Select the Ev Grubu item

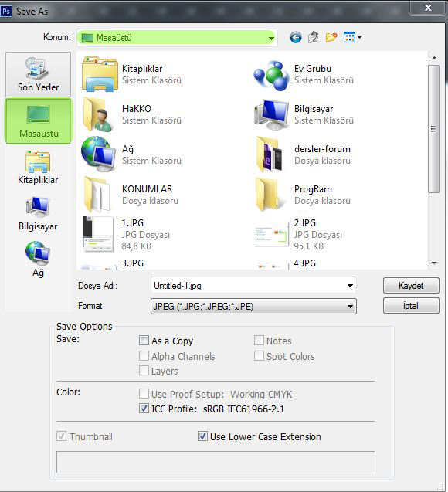pyautogui.click(x=304, y=74)
